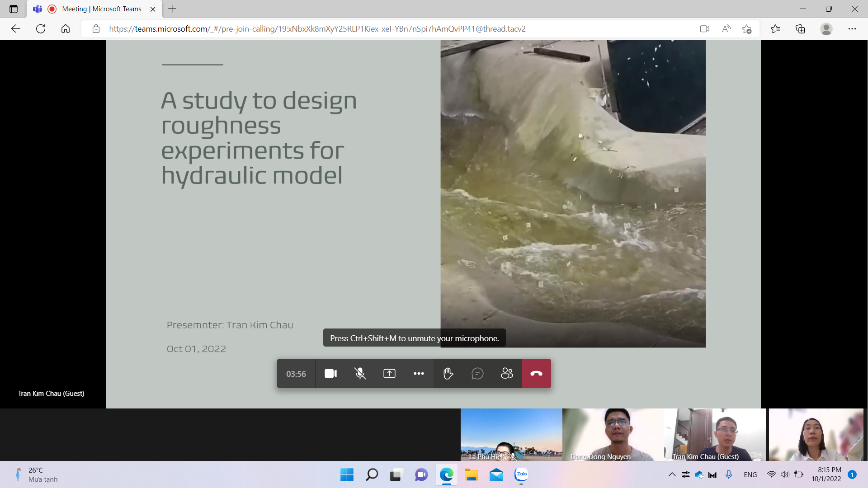This screenshot has height=488, width=868.
Task: Raise your hand in the meeting
Action: pos(448,374)
